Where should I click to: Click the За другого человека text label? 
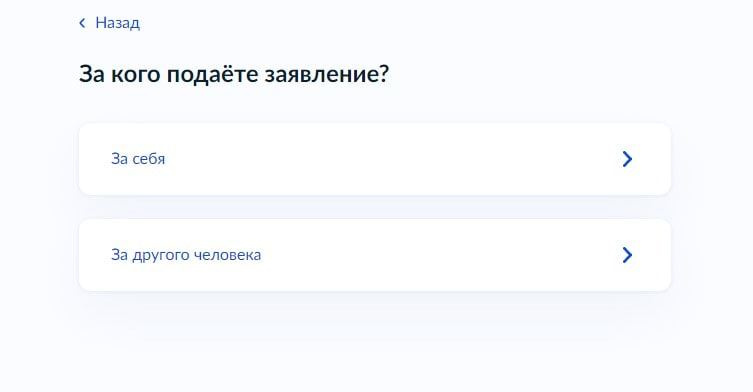click(186, 255)
